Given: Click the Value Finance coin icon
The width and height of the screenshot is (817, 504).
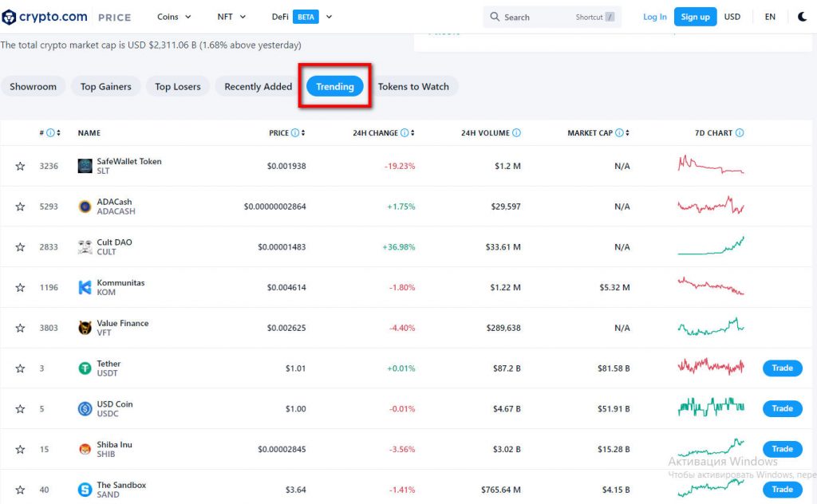Looking at the screenshot, I should tap(85, 328).
